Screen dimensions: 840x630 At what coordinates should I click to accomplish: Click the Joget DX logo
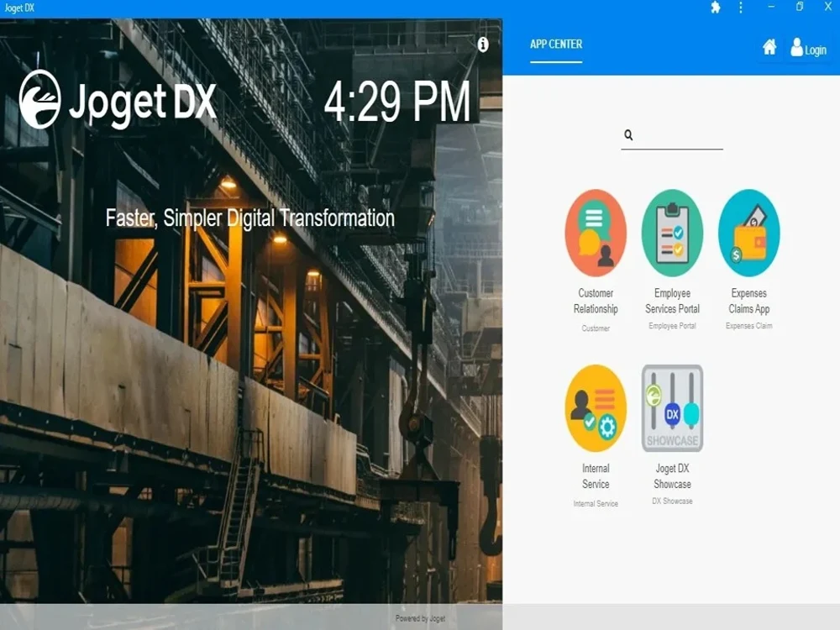tap(118, 100)
